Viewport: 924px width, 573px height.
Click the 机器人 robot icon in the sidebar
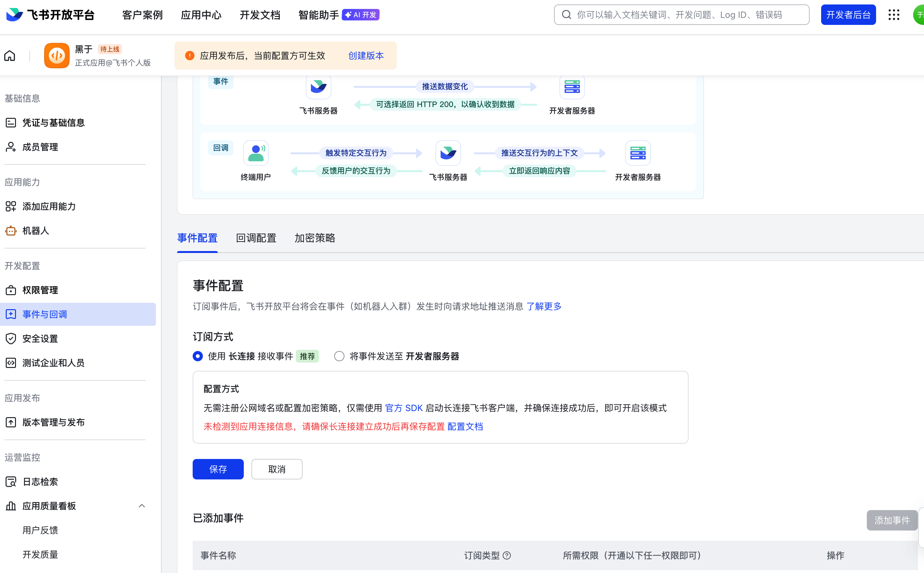tap(11, 230)
